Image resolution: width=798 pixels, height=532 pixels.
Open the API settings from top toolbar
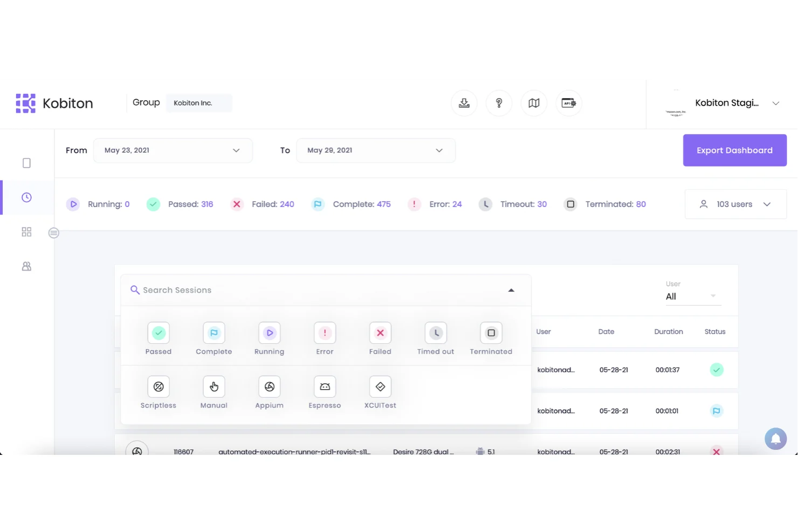[568, 103]
